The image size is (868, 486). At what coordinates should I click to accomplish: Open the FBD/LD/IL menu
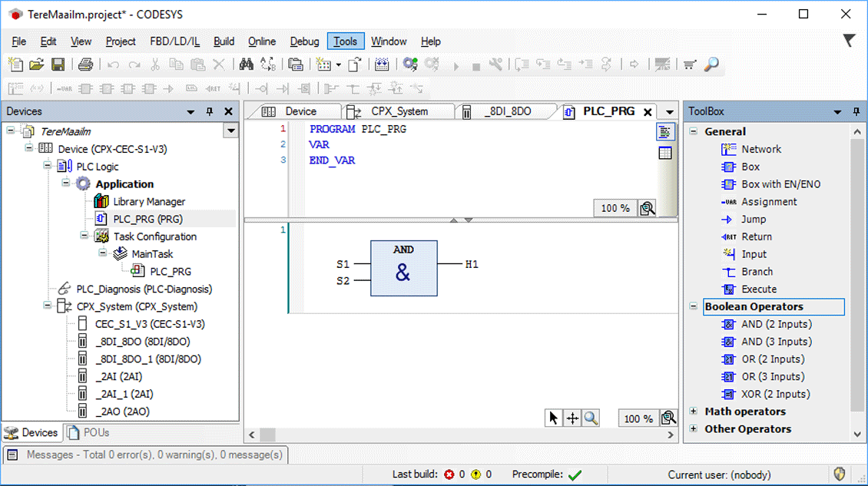pos(174,41)
